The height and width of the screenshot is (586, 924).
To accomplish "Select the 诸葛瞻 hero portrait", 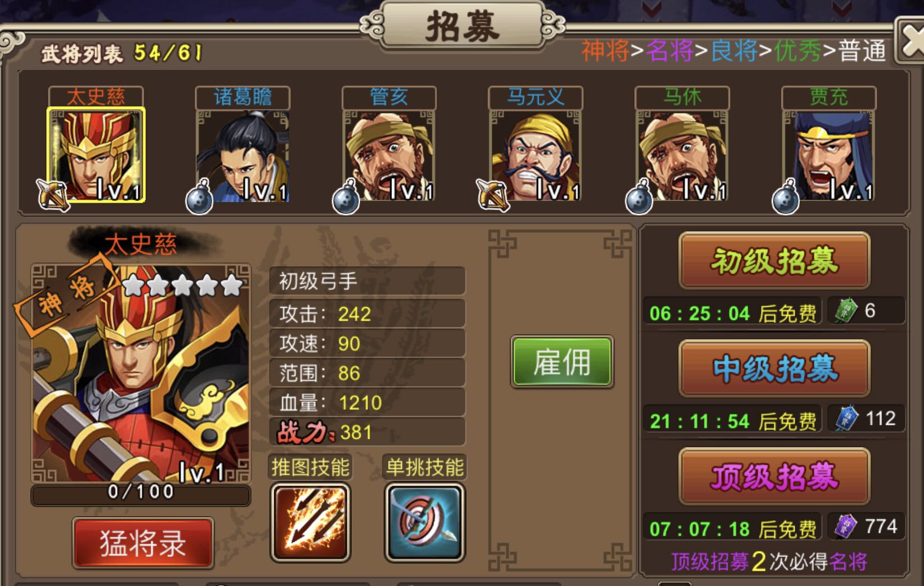I will click(x=242, y=155).
